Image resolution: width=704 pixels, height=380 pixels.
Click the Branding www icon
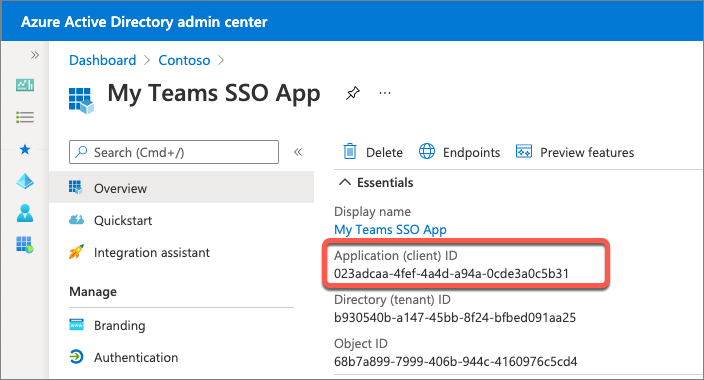(76, 324)
